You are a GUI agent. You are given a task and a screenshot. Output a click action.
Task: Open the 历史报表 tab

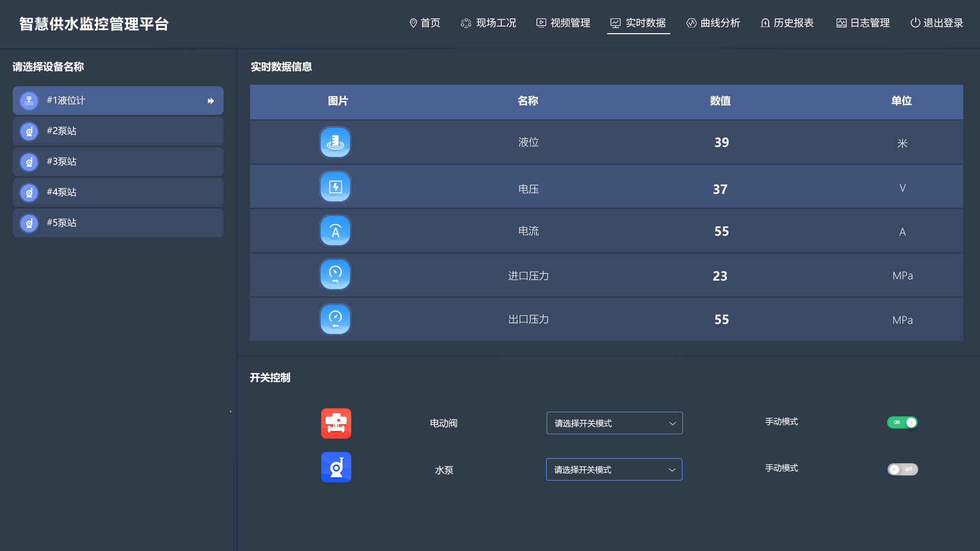pos(787,23)
